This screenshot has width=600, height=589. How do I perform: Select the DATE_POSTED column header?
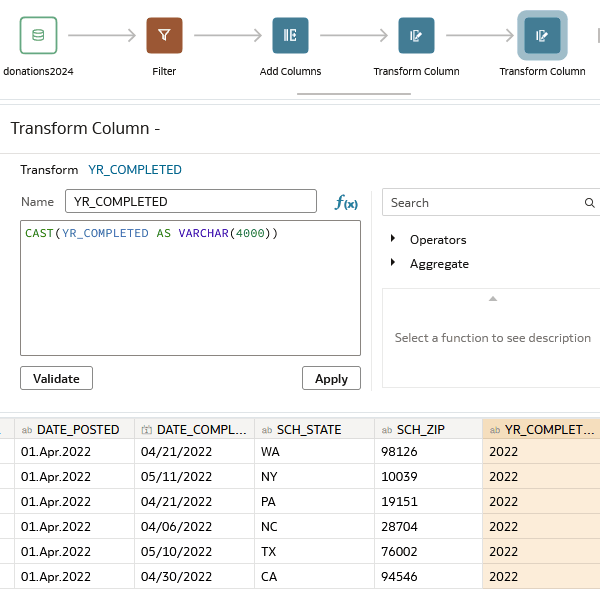pyautogui.click(x=75, y=429)
